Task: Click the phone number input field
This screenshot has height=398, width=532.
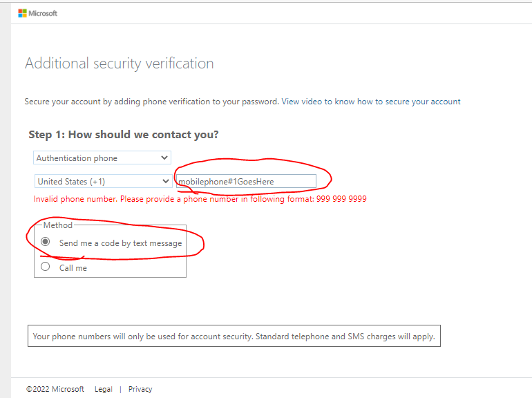Action: (247, 181)
